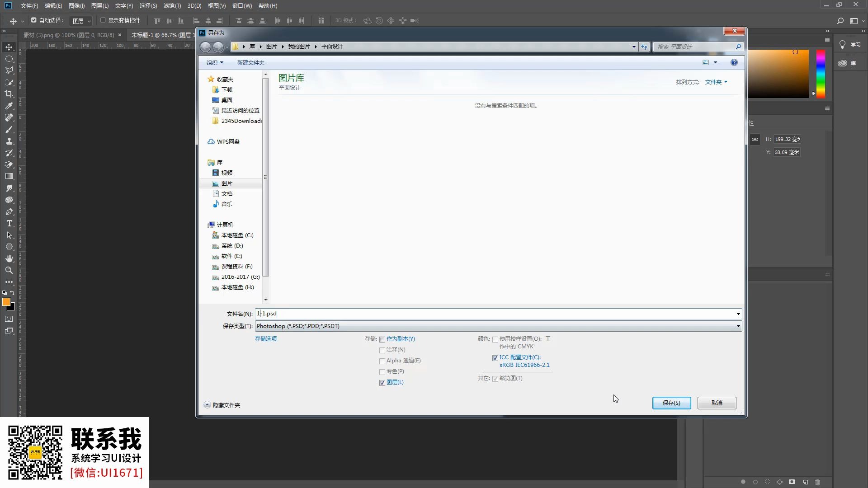Enable Spot Colors (专色) checkbox
This screenshot has width=868, height=488.
click(x=382, y=372)
